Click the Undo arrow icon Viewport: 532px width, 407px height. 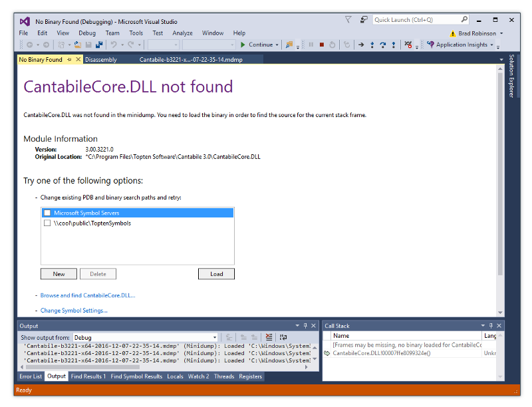(114, 45)
